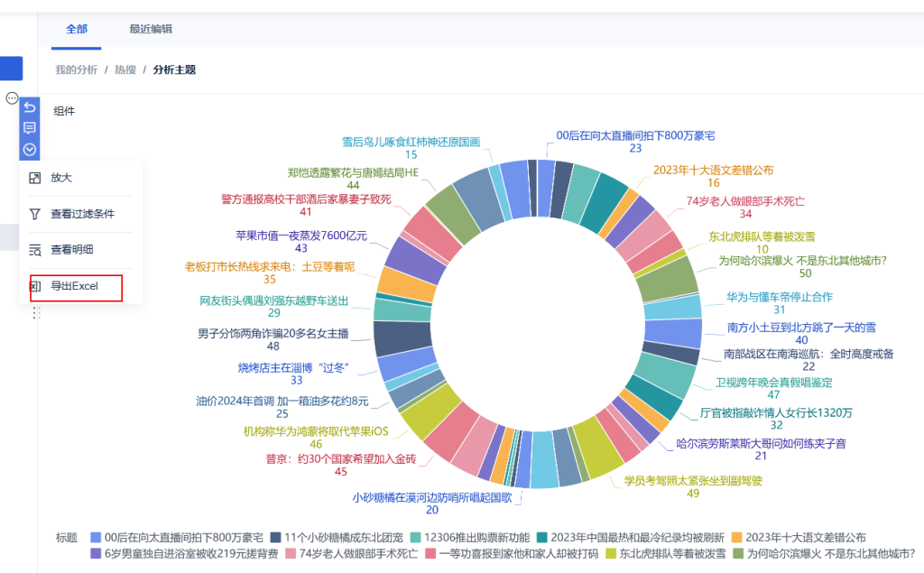Click the orange legend swatch for 2023年十大语文差错公布
The width and height of the screenshot is (924, 573).
(x=736, y=538)
